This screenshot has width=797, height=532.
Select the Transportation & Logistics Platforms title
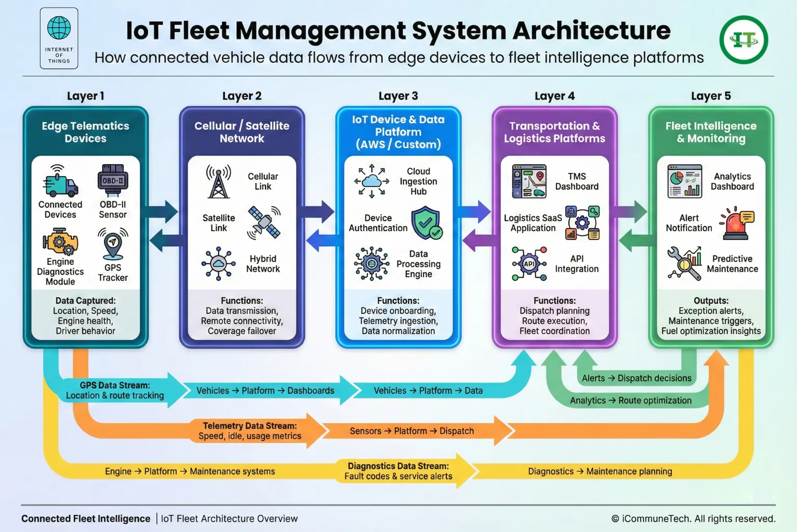tap(554, 132)
